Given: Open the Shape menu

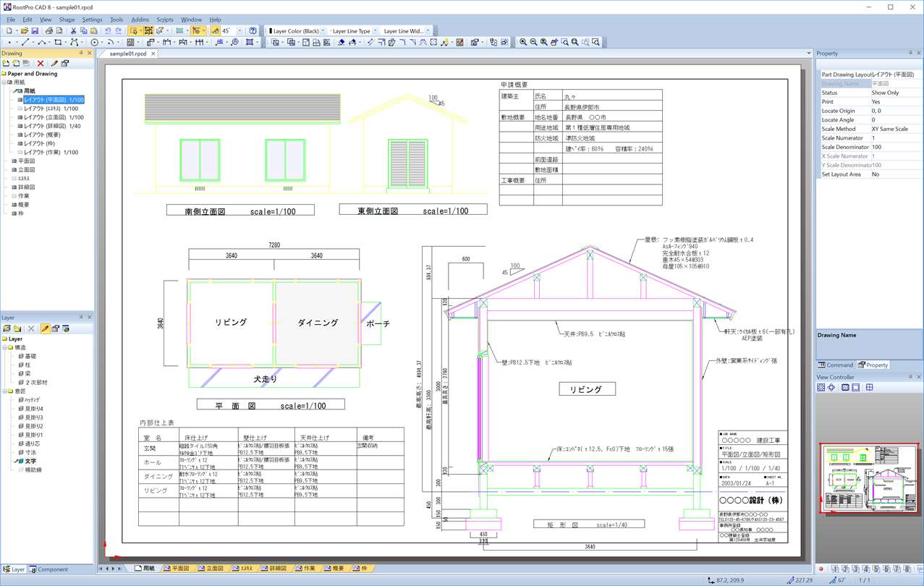Looking at the screenshot, I should click(67, 20).
